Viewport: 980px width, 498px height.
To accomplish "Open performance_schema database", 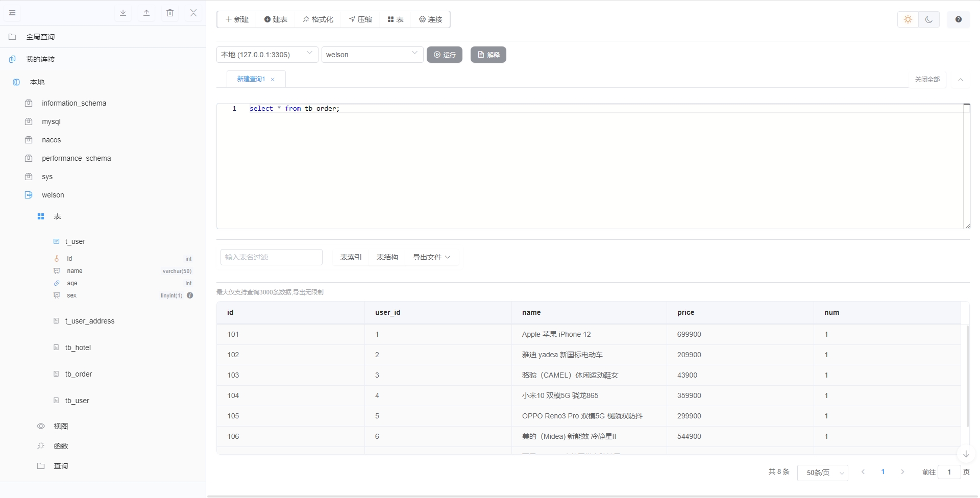I will pos(76,158).
